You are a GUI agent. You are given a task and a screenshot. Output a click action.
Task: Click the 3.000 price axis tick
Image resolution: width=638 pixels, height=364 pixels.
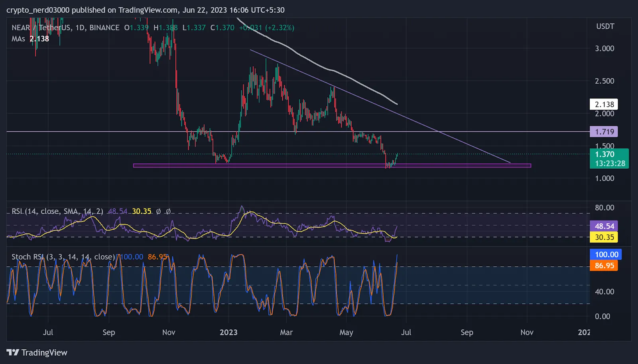605,48
